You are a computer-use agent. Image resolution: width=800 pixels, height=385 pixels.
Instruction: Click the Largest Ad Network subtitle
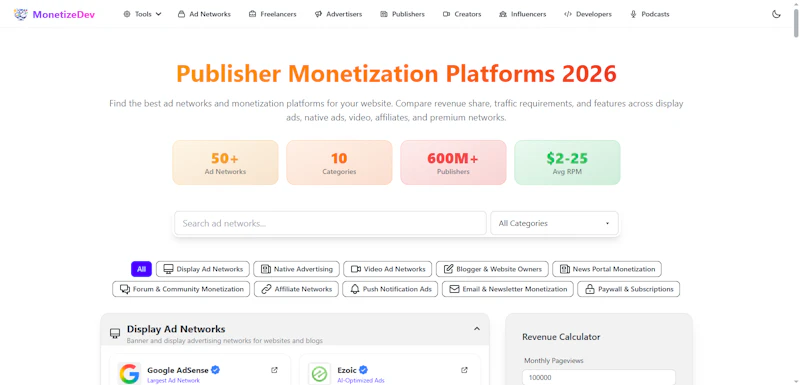[x=173, y=380]
